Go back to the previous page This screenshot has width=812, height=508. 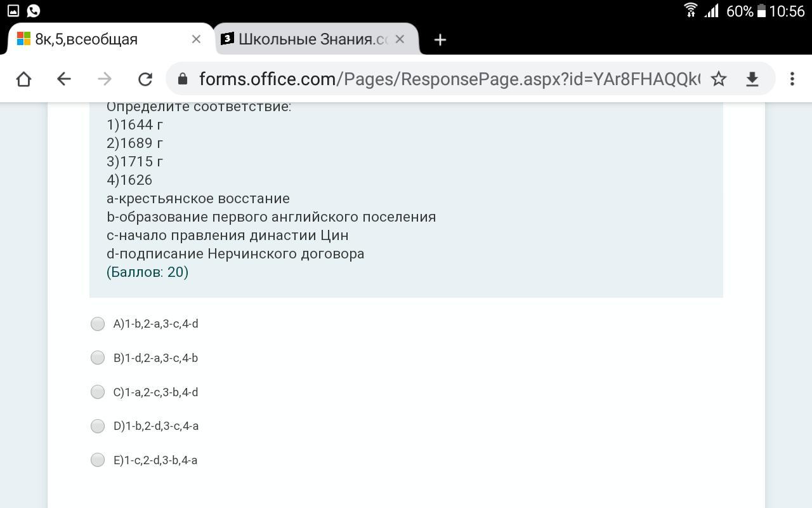coord(63,79)
